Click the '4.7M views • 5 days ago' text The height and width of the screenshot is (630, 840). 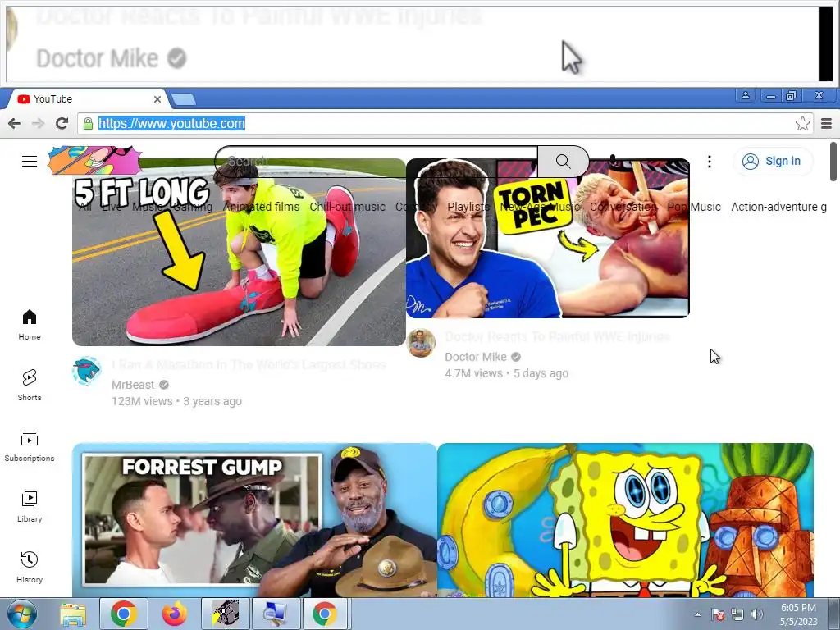pyautogui.click(x=506, y=373)
